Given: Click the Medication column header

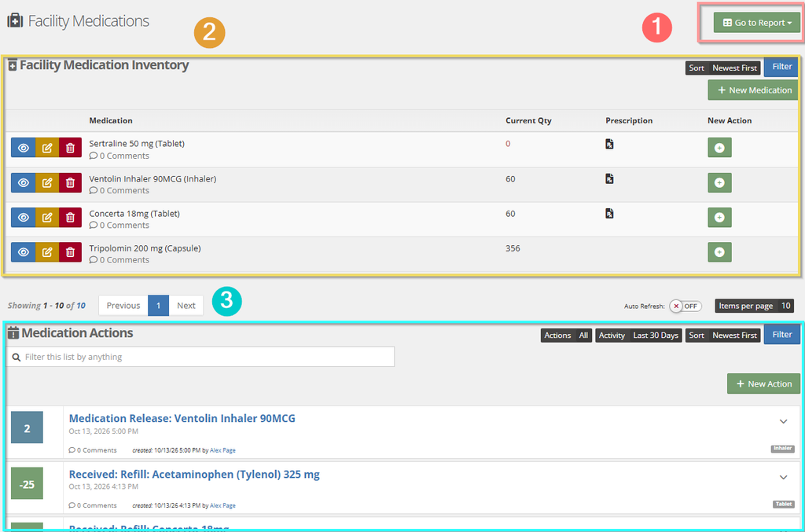Looking at the screenshot, I should pos(111,120).
